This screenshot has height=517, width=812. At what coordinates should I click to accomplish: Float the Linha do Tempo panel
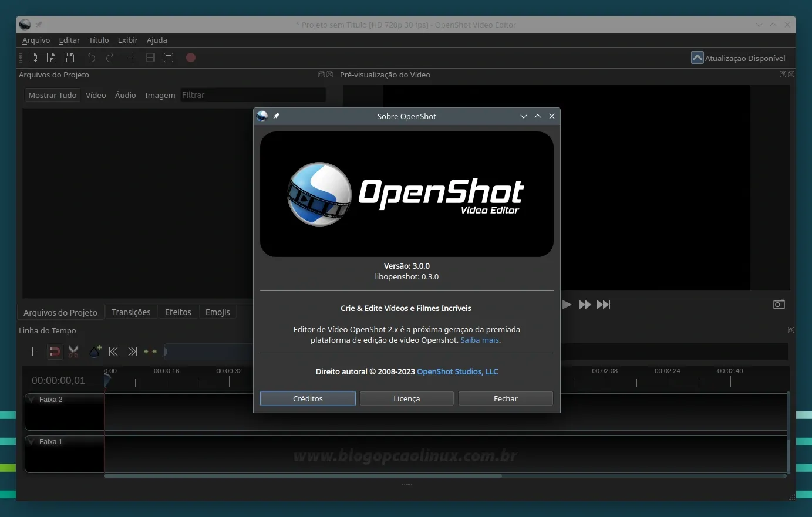pos(791,330)
